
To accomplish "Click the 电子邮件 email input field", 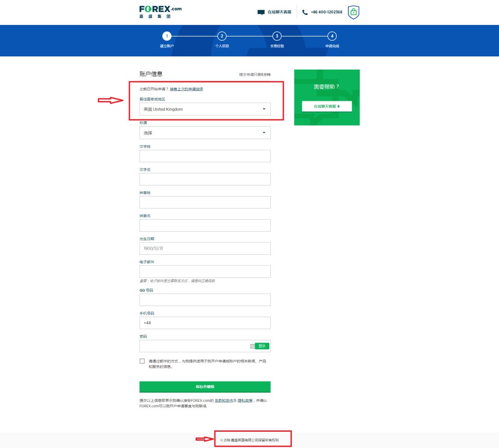I will [205, 271].
